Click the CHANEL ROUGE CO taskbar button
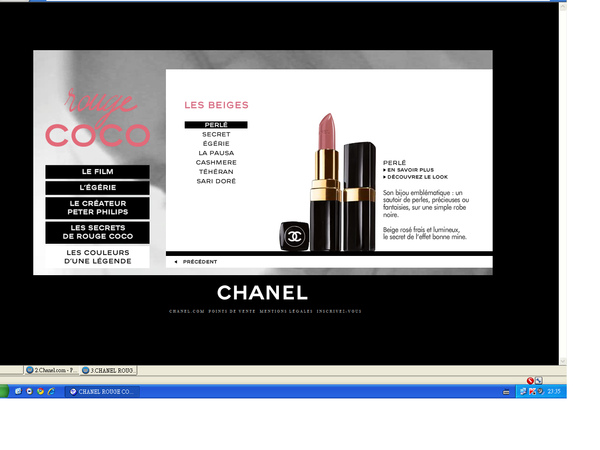Image resolution: width=600 pixels, height=450 pixels. (x=102, y=391)
